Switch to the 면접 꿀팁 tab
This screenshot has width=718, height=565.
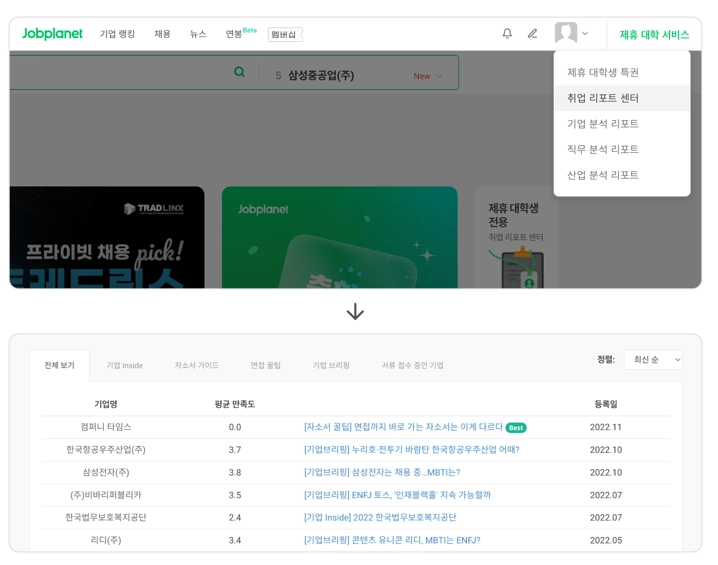[x=266, y=365]
